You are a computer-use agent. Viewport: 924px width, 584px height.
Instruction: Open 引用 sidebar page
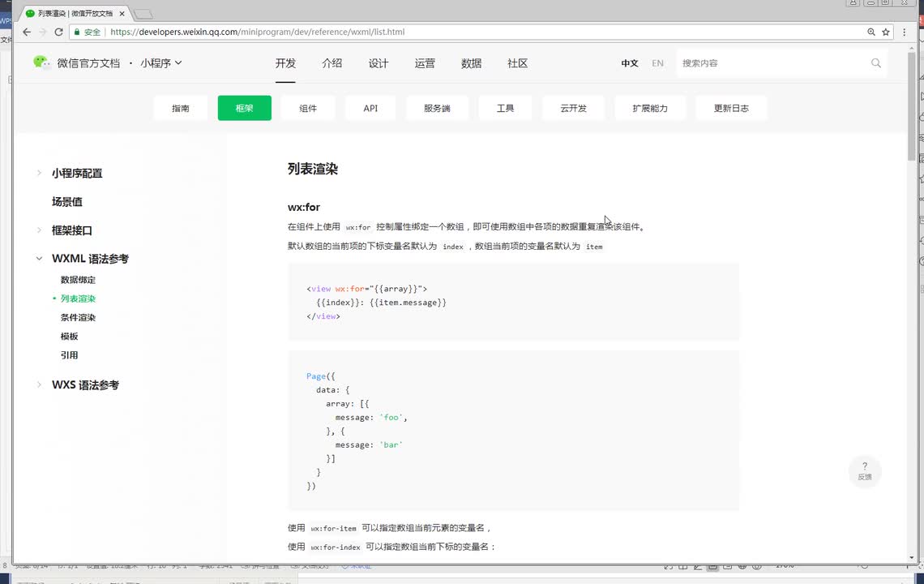69,355
